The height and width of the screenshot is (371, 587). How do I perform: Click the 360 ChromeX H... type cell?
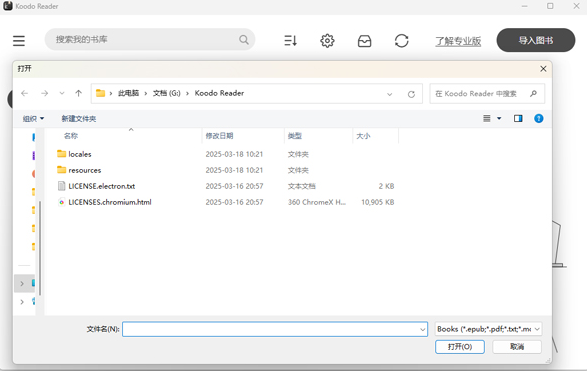click(x=317, y=202)
